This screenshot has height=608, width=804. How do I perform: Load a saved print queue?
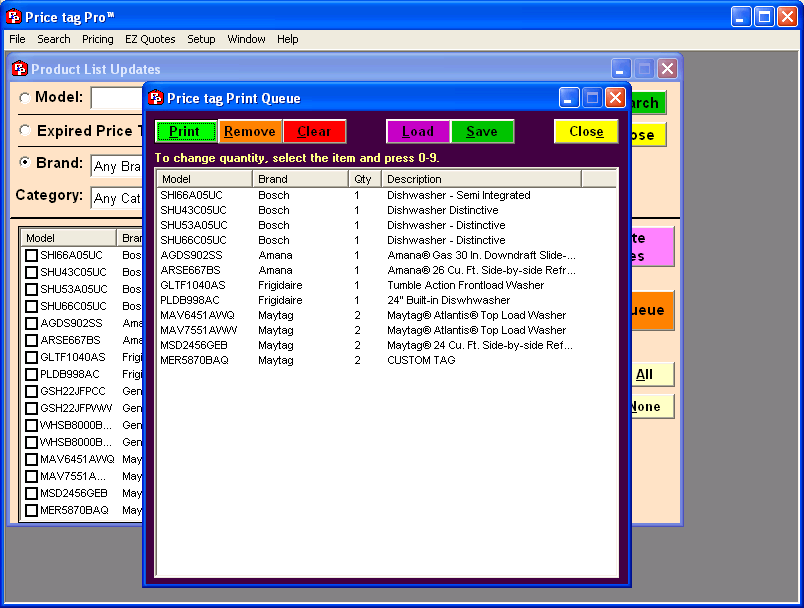pyautogui.click(x=417, y=131)
